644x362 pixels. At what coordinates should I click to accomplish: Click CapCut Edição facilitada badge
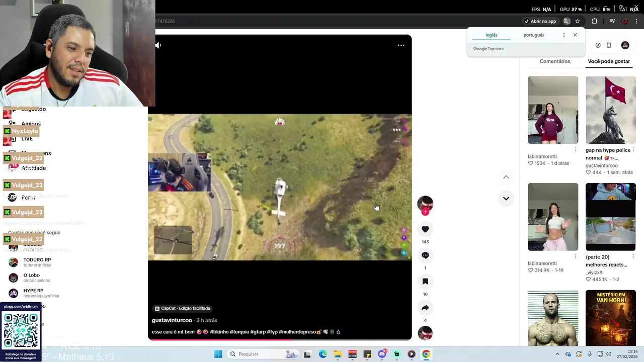pos(183,308)
